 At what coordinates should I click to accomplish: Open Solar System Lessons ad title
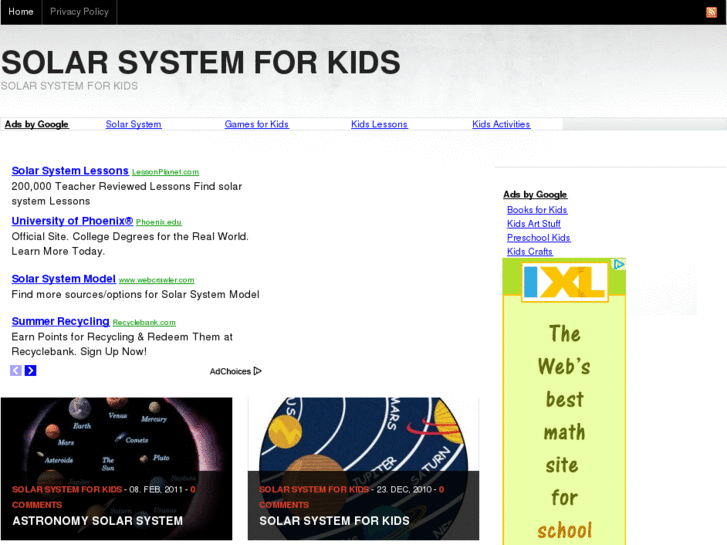tap(70, 171)
